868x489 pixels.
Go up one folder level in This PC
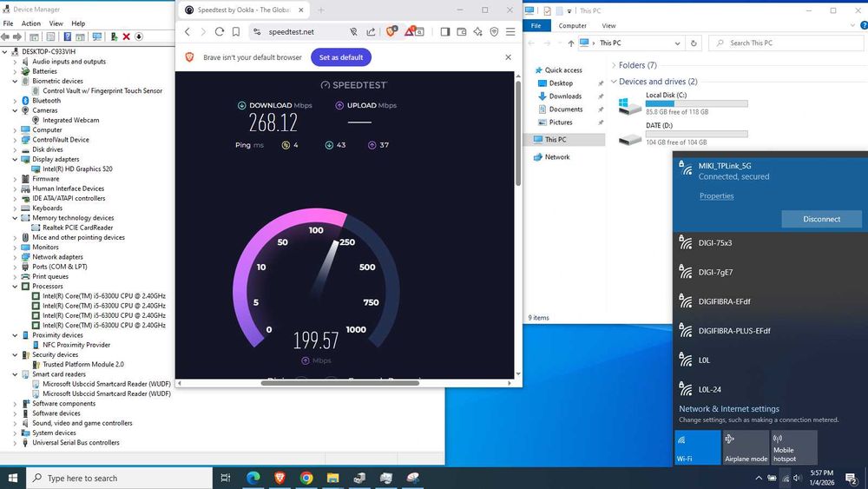571,43
